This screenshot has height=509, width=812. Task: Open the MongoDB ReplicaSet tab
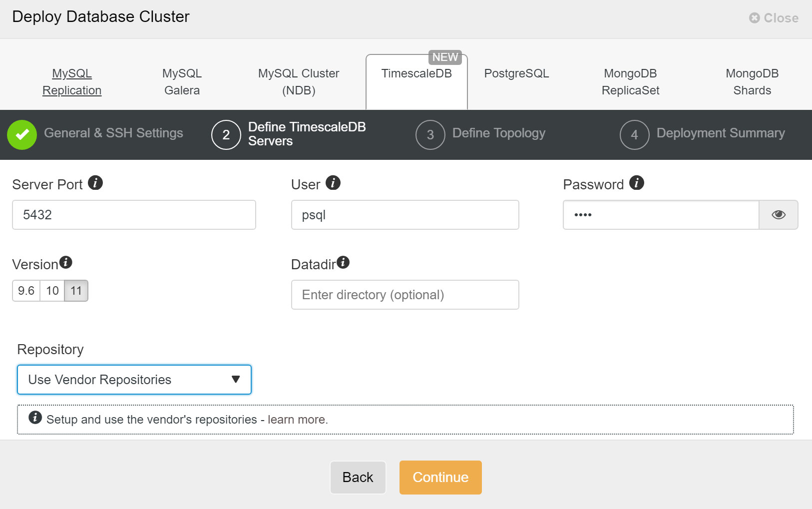coord(630,82)
